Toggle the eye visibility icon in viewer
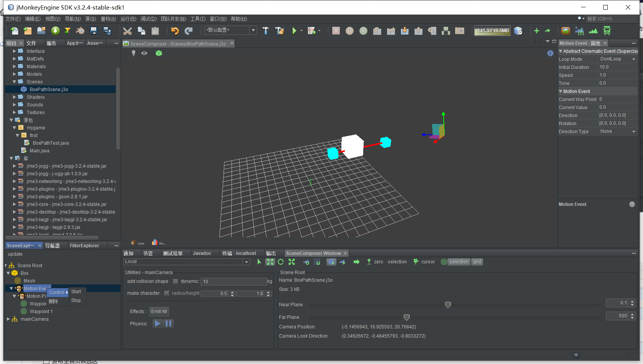Screen dimensions: 643x364 tap(144, 53)
